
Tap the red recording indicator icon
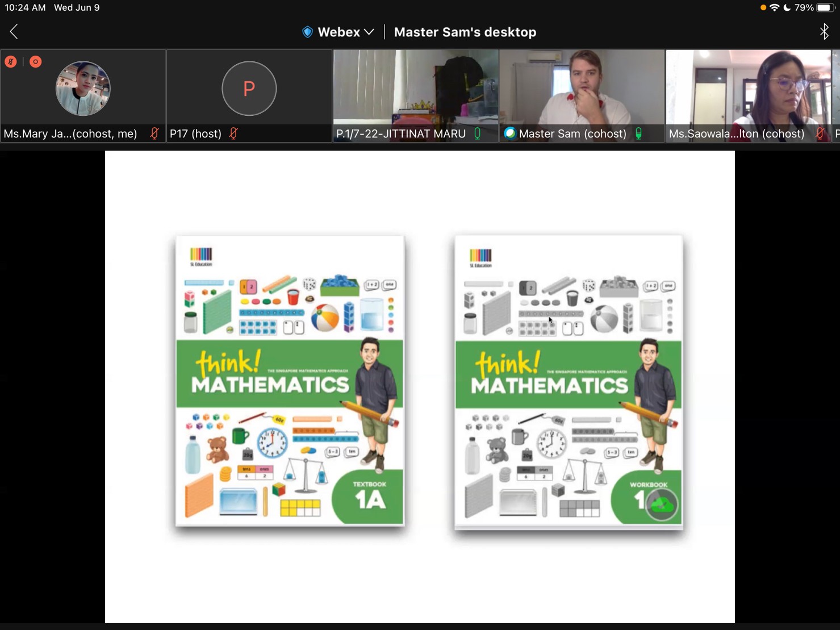click(35, 61)
